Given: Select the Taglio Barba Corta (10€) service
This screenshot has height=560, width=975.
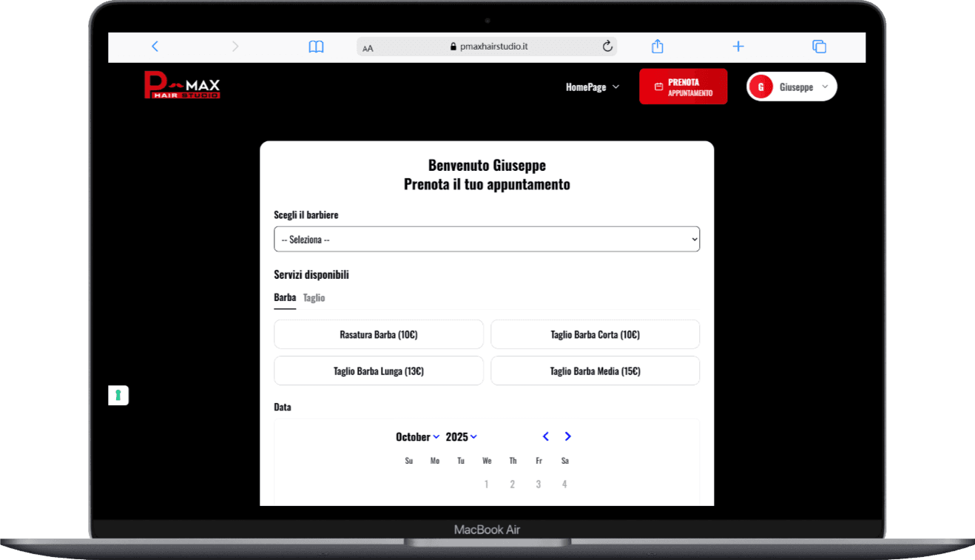Looking at the screenshot, I should pos(595,334).
